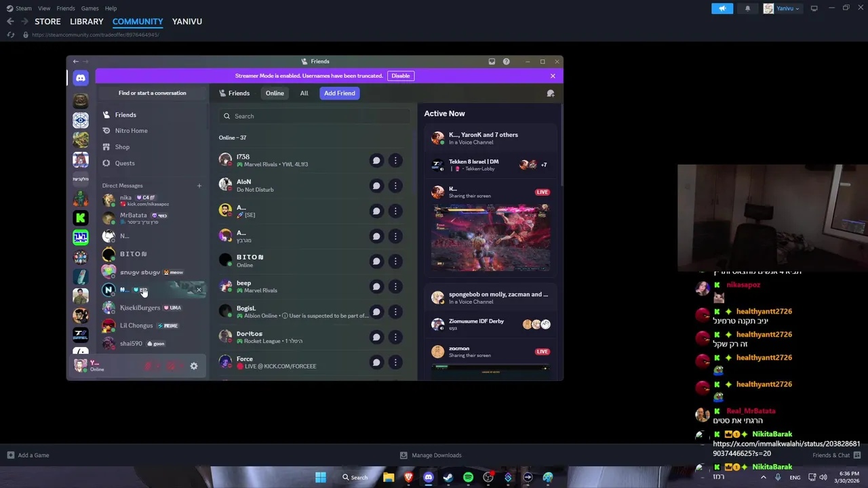Switch to Steam STORE tab
Screen dimensions: 868x488
click(47, 22)
